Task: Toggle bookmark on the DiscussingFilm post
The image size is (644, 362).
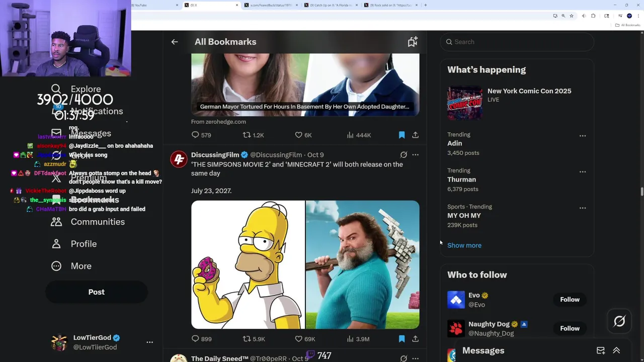Action: click(x=401, y=339)
